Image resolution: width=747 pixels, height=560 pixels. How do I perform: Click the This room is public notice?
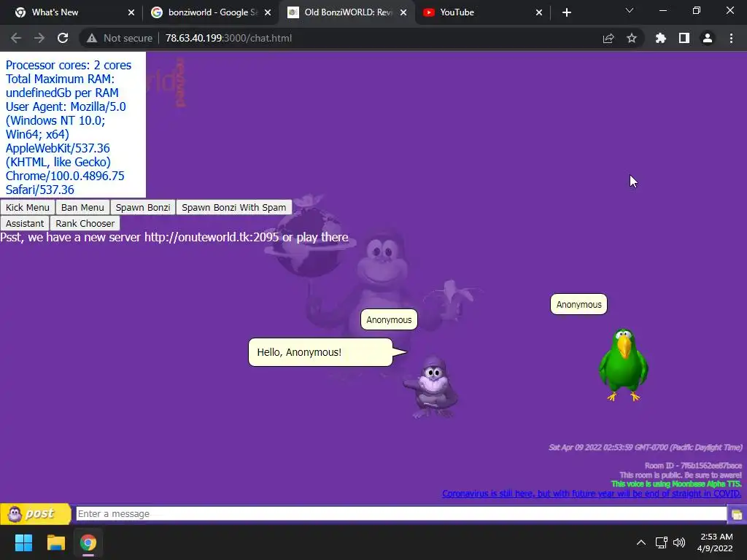coord(681,475)
